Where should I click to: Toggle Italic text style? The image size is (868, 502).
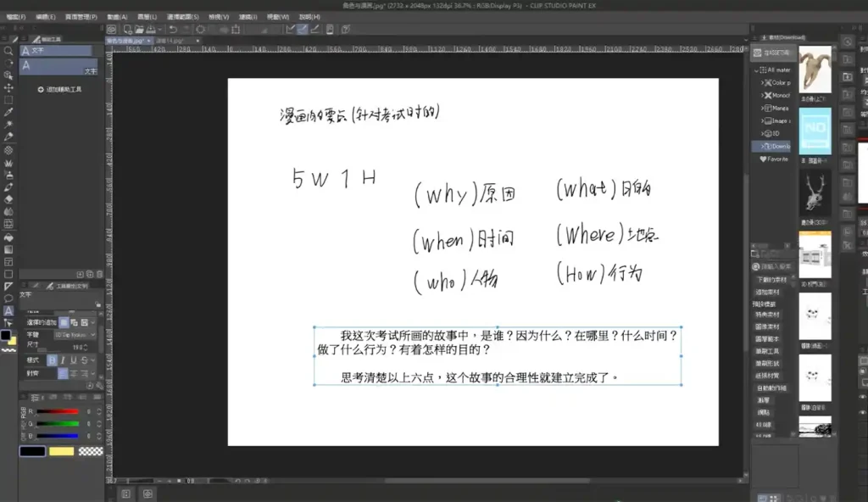63,360
